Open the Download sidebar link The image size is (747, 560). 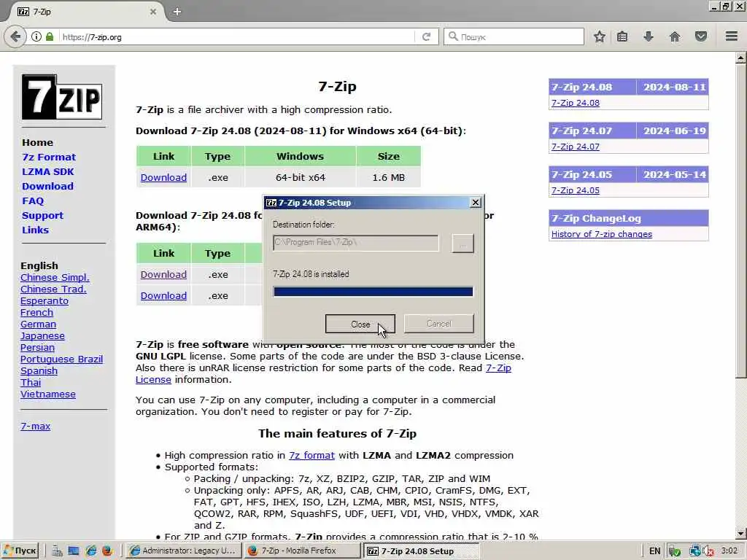click(x=47, y=186)
